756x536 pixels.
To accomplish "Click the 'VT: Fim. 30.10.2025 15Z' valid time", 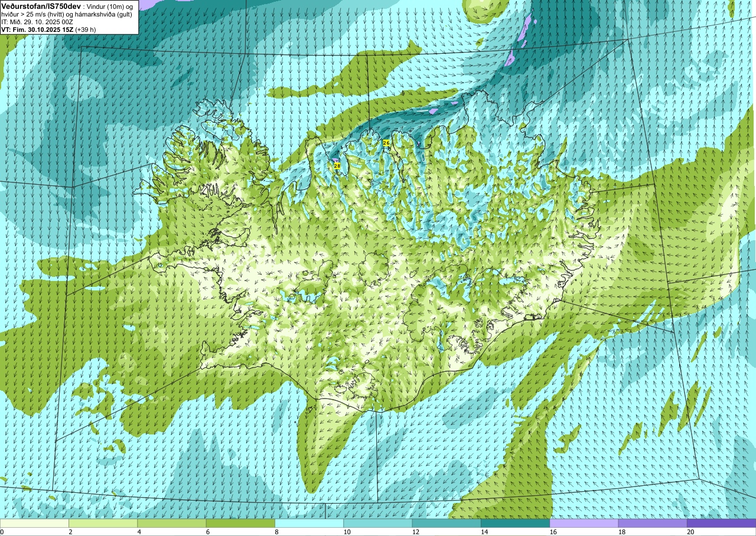I will coord(37,30).
